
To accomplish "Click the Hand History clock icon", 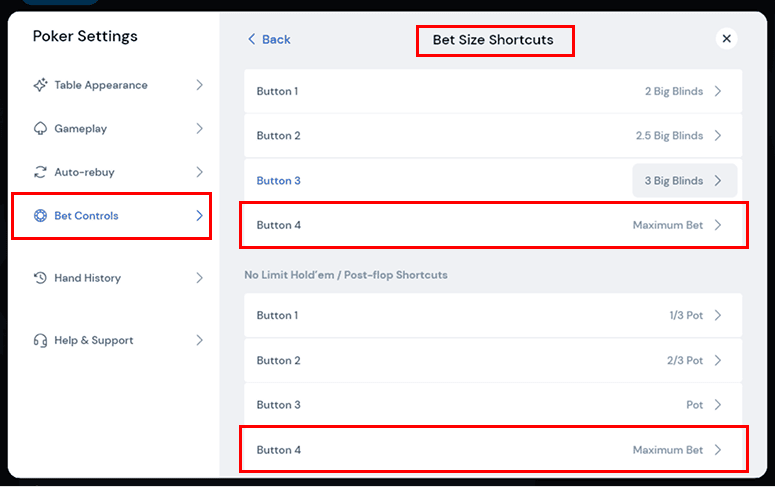I will click(40, 278).
